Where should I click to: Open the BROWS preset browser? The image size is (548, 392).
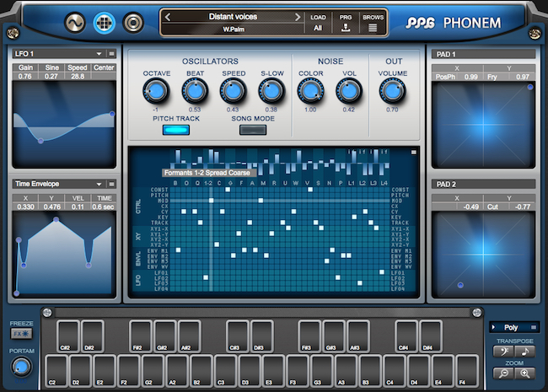click(373, 23)
